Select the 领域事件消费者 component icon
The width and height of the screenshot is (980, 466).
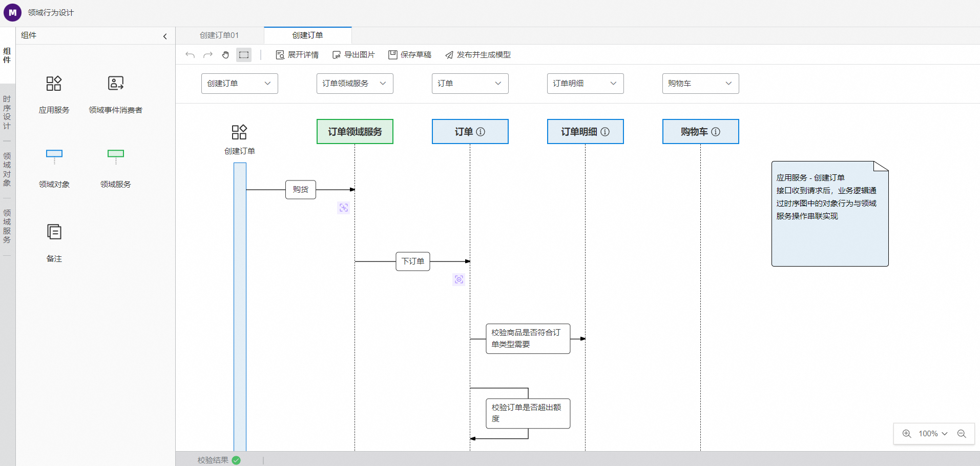point(116,84)
